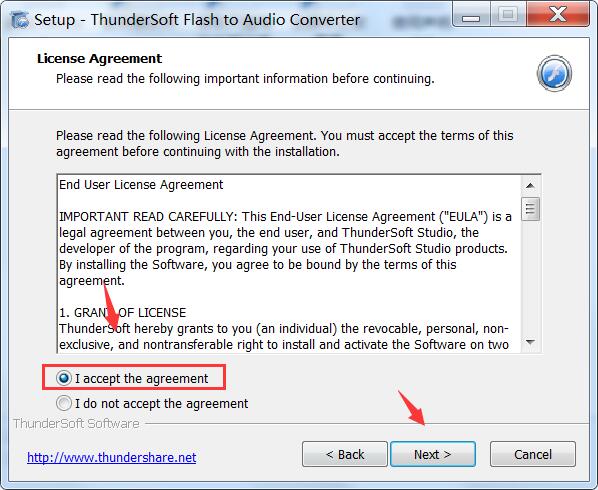The image size is (598, 490).
Task: Click the ThunderSoft Software label
Action: [x=76, y=424]
